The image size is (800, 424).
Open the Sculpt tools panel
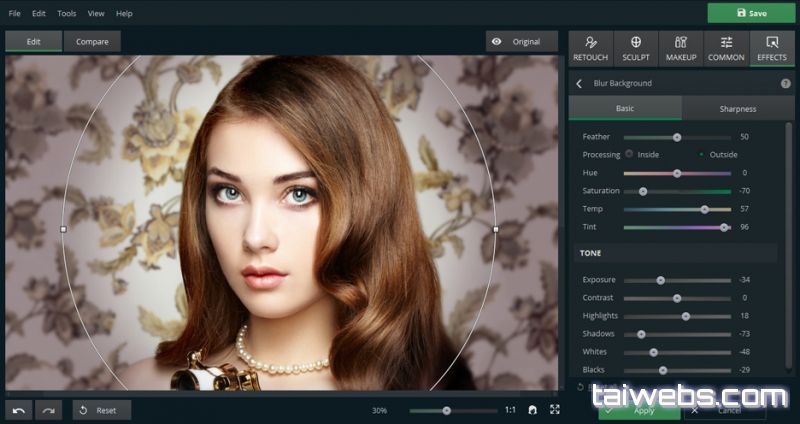tap(636, 48)
